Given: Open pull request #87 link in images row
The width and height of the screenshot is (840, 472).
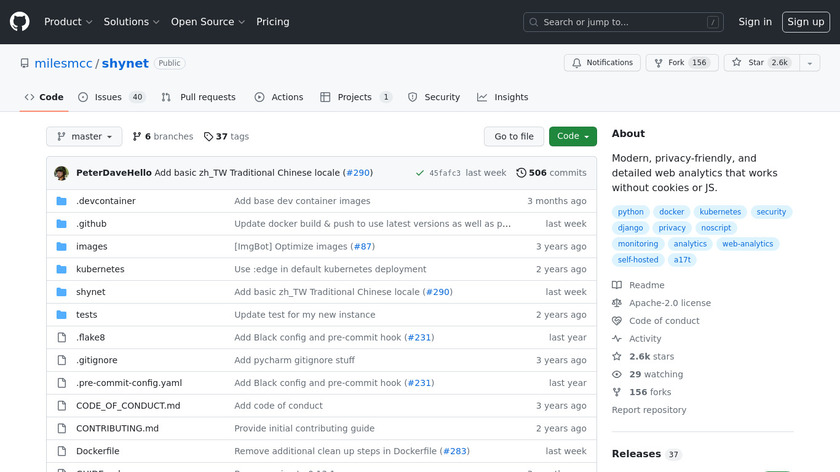Looking at the screenshot, I should click(363, 246).
